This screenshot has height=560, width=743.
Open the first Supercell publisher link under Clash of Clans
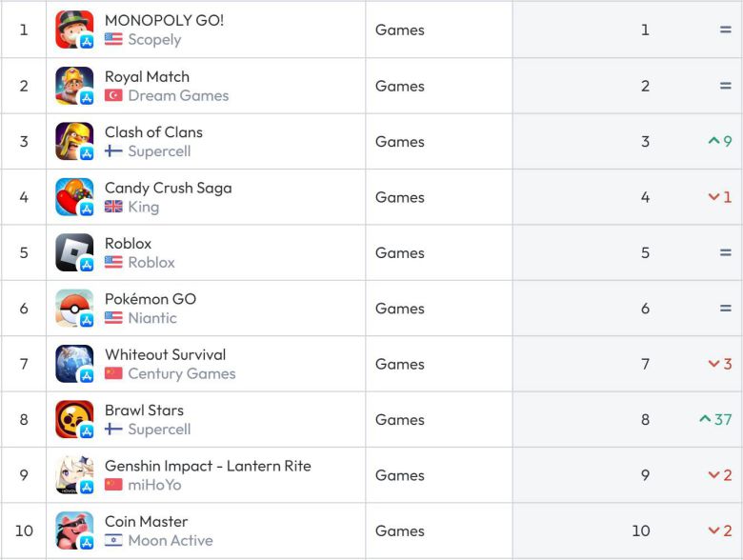tap(159, 151)
